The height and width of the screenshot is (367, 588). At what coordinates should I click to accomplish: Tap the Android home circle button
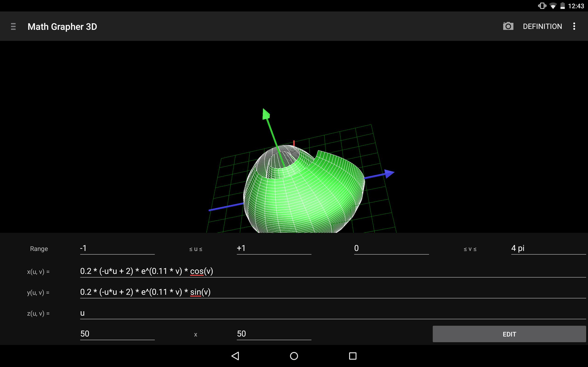(x=294, y=356)
